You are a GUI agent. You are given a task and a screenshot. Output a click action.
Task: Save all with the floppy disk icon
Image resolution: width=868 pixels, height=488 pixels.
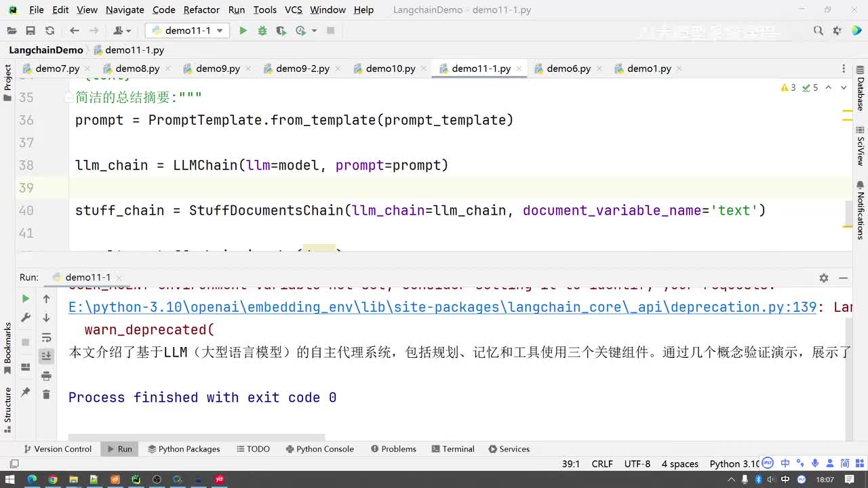click(31, 30)
